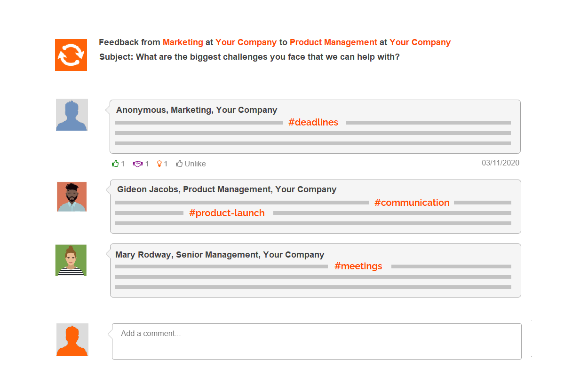Click the Add a comment field
The image size is (588, 376).
317,341
